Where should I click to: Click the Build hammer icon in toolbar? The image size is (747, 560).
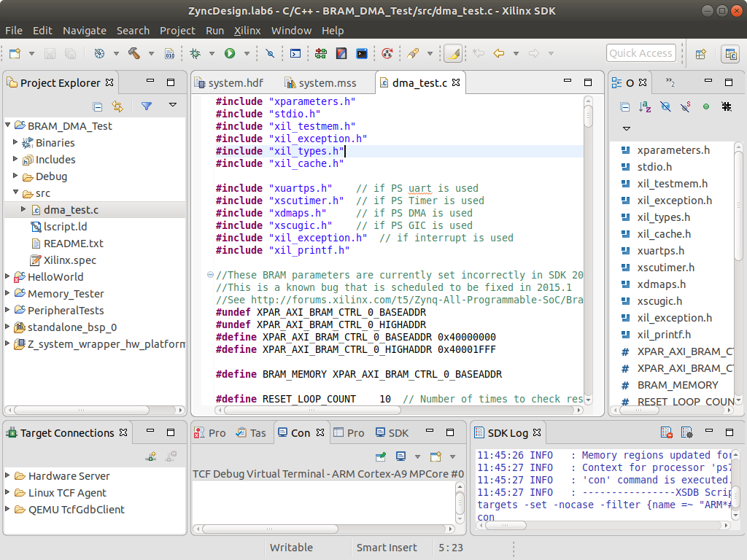(134, 53)
